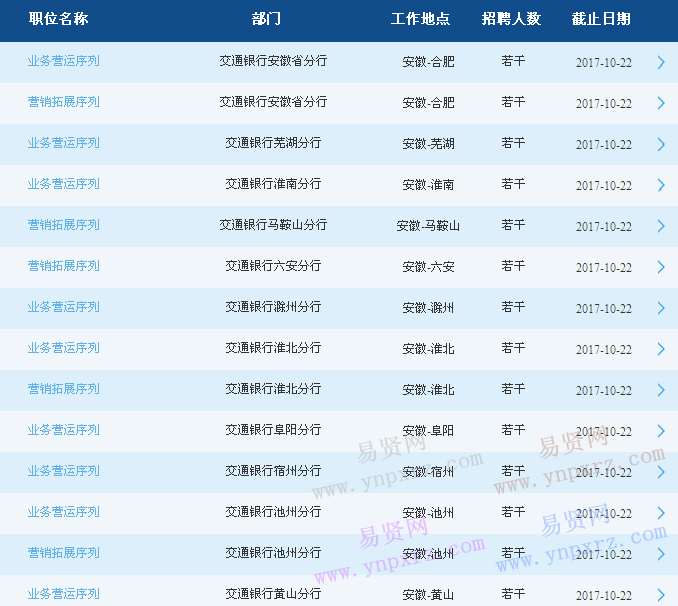
Task: Click location cell 安徽-六安
Action: tap(429, 267)
